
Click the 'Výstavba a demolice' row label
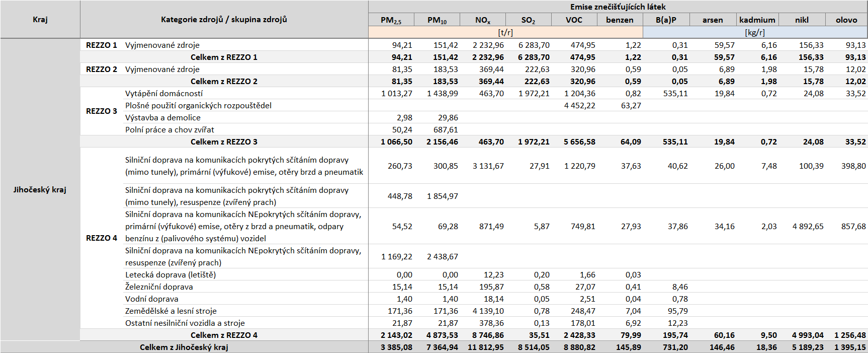pyautogui.click(x=163, y=118)
